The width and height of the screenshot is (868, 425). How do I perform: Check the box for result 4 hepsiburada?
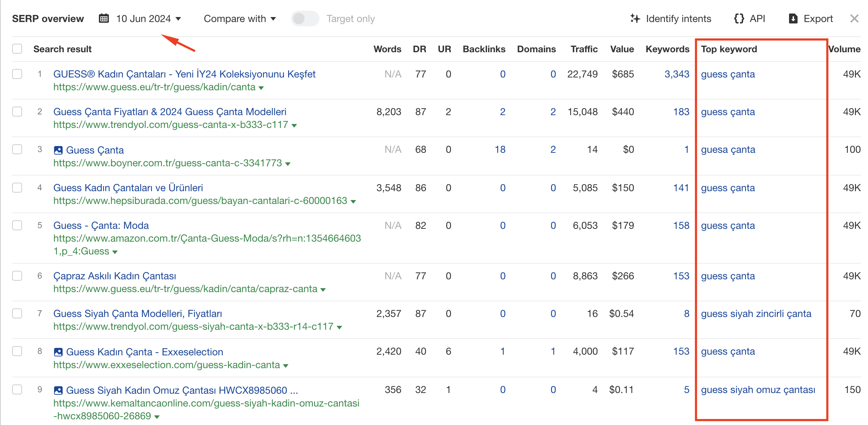point(17,188)
